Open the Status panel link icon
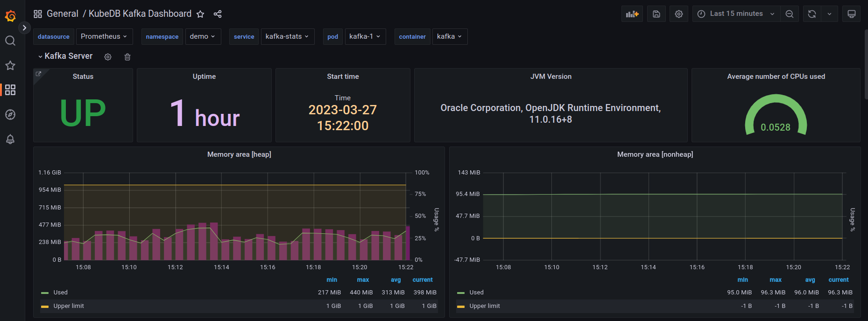This screenshot has width=868, height=321. (x=39, y=74)
